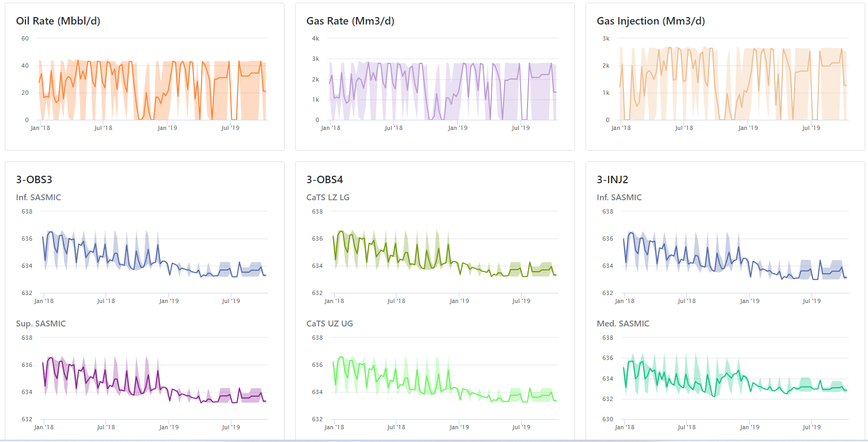Click Jan '19 on the Gas Rate axis
The image size is (868, 442).
click(x=458, y=128)
